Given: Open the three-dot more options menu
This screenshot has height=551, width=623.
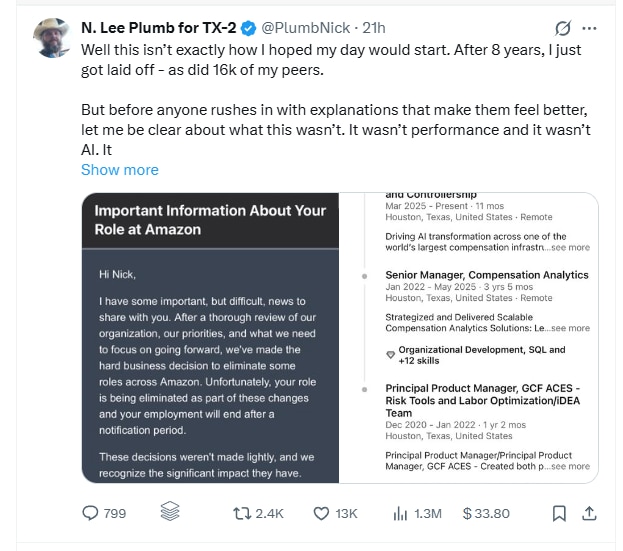Looking at the screenshot, I should point(590,28).
